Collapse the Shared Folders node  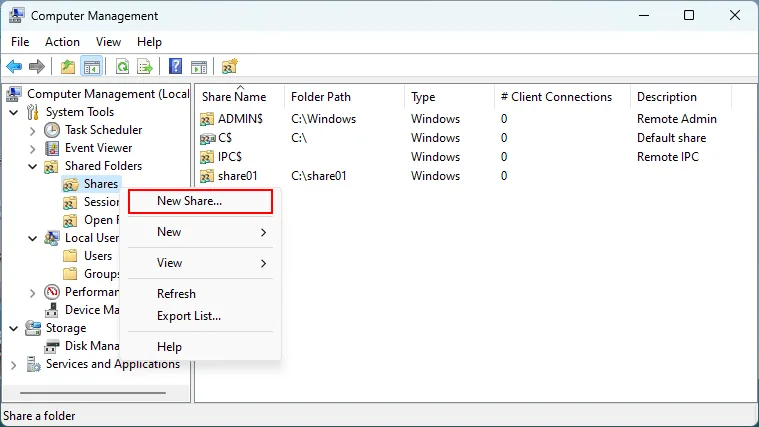click(x=32, y=167)
